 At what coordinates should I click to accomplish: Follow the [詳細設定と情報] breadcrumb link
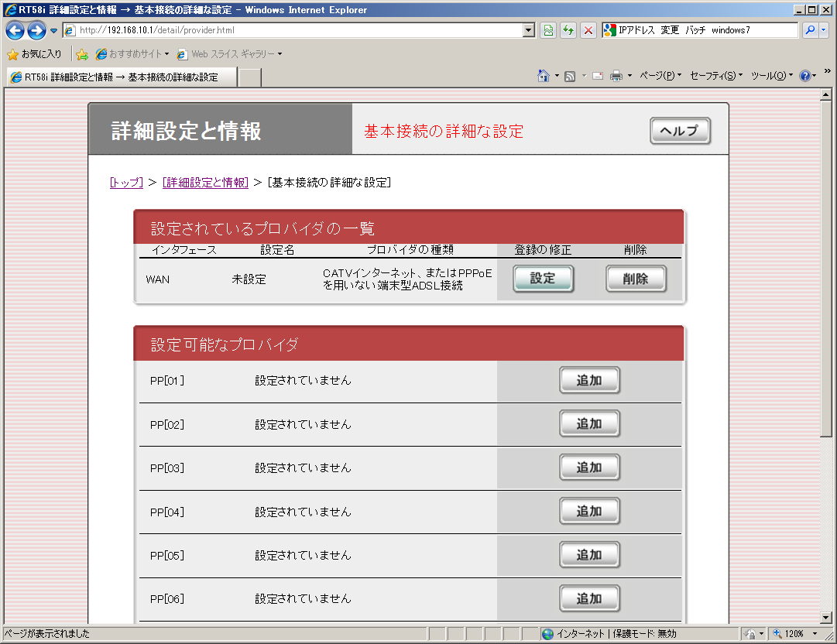tap(205, 183)
